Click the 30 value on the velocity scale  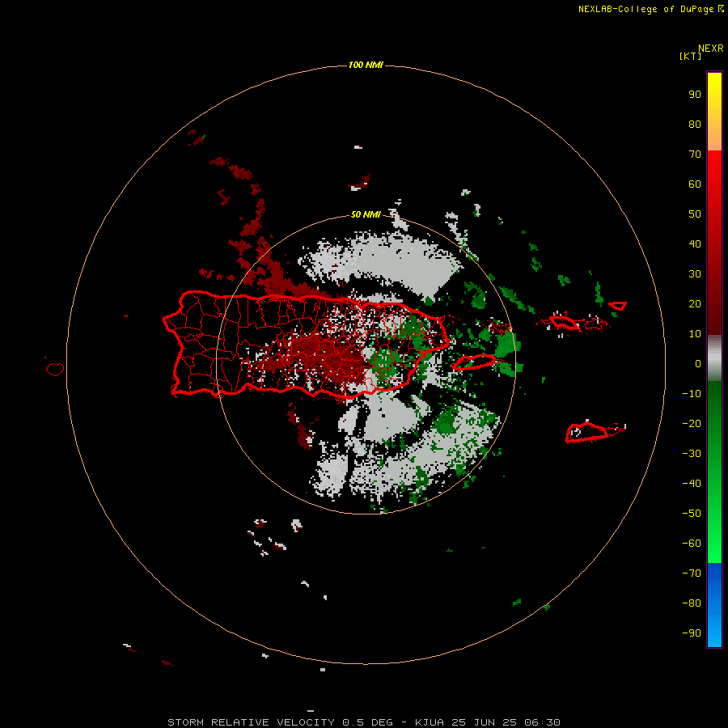tap(695, 274)
